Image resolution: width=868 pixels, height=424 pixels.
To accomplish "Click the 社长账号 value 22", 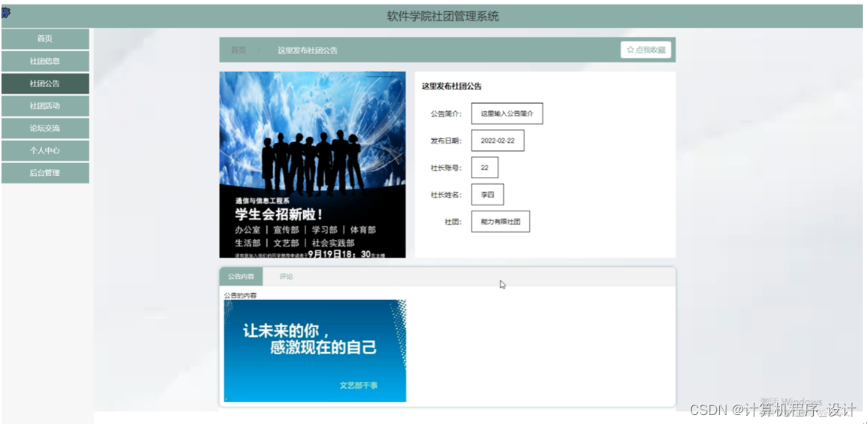I will pyautogui.click(x=484, y=168).
